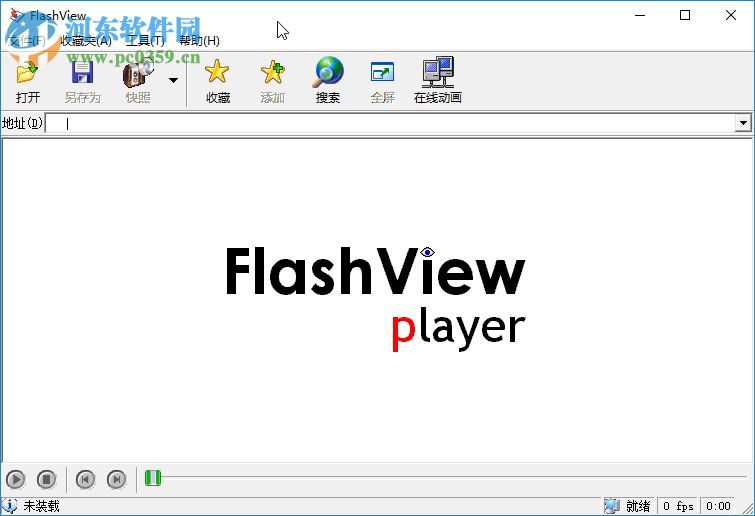This screenshot has width=755, height=516.
Task: Click the green playback slider thumb
Action: (153, 478)
